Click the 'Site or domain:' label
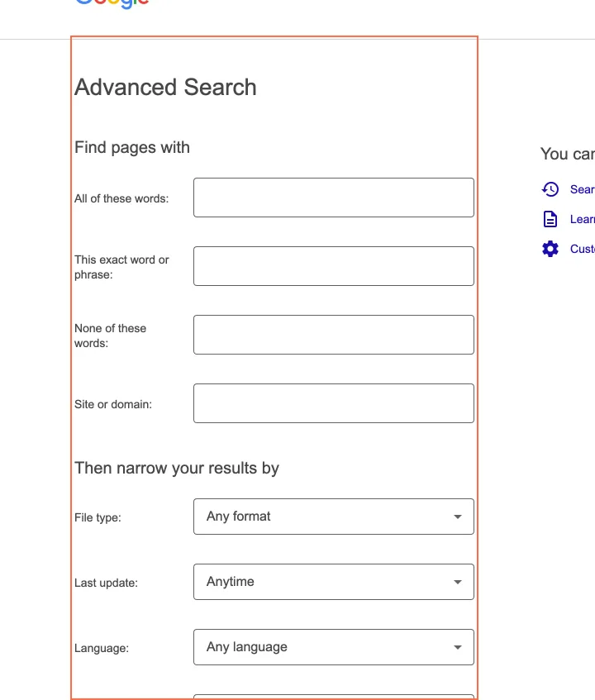The height and width of the screenshot is (700, 595). 113,404
